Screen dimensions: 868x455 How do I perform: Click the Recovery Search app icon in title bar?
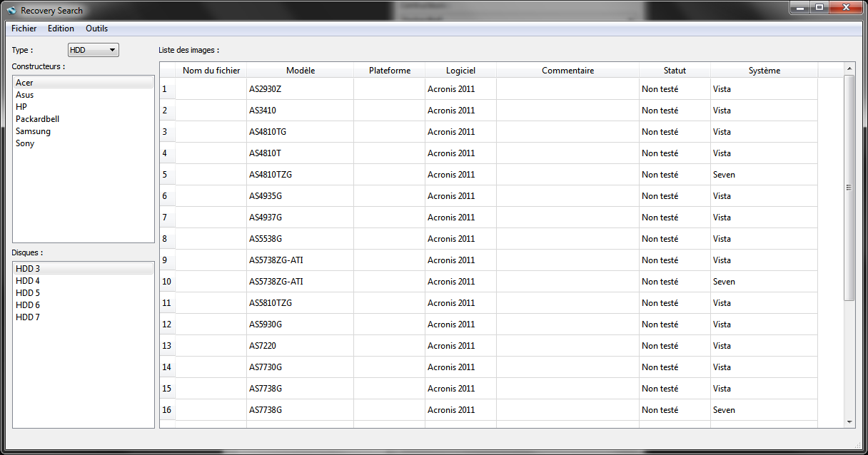pos(11,11)
